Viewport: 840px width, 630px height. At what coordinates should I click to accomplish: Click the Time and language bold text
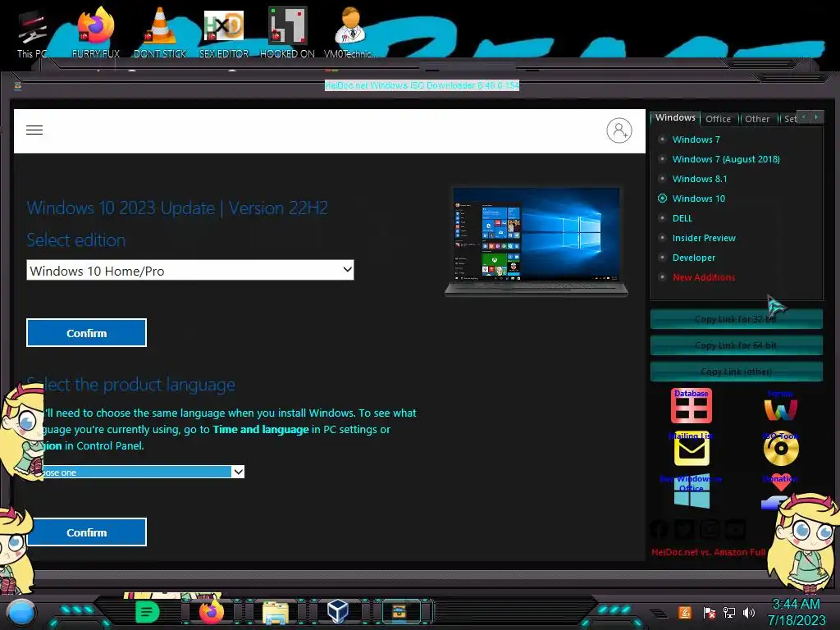click(260, 429)
